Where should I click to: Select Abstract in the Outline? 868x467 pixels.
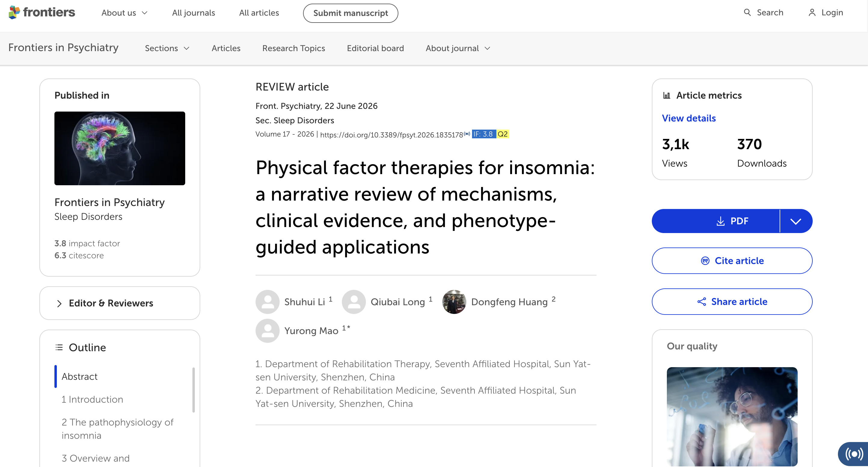(x=79, y=376)
